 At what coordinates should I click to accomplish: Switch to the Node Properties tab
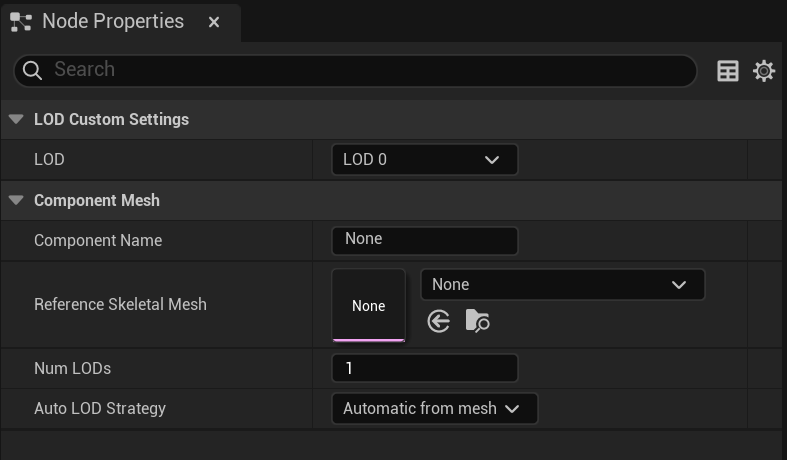pos(120,22)
